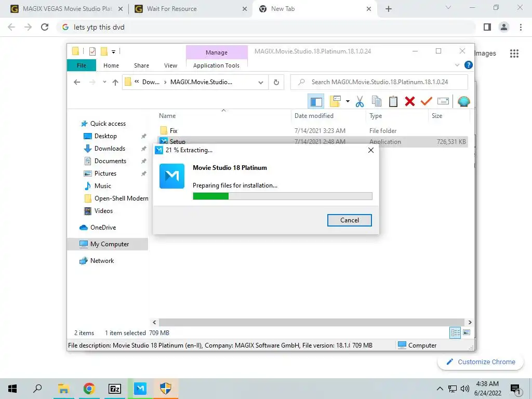Screen dimensions: 532x399
Task: Click the envelope Email icon in toolbar
Action: tap(443, 101)
